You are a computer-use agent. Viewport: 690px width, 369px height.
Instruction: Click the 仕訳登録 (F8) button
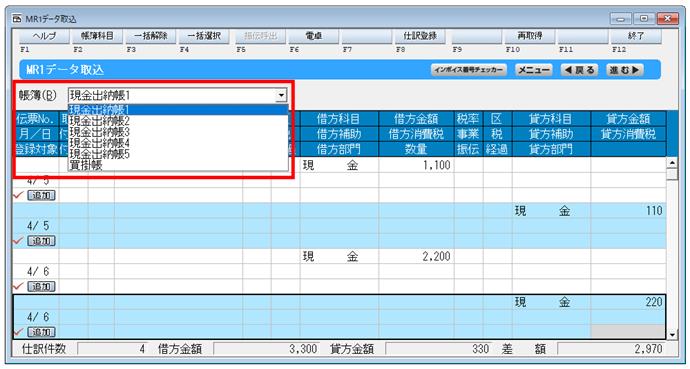[x=420, y=37]
